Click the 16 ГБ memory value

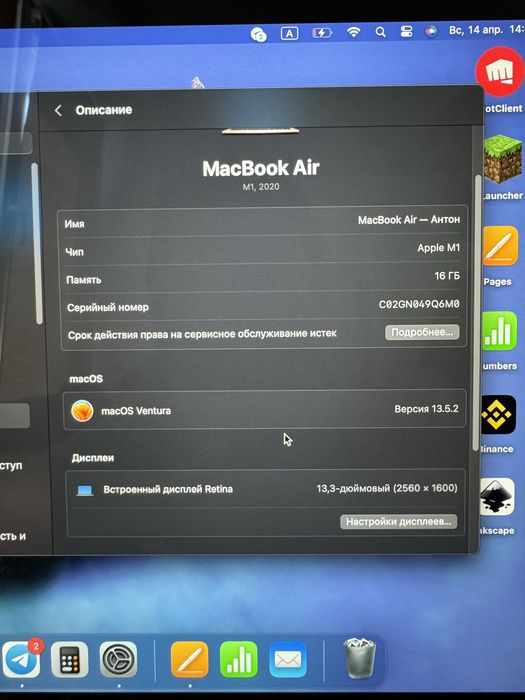pos(447,276)
